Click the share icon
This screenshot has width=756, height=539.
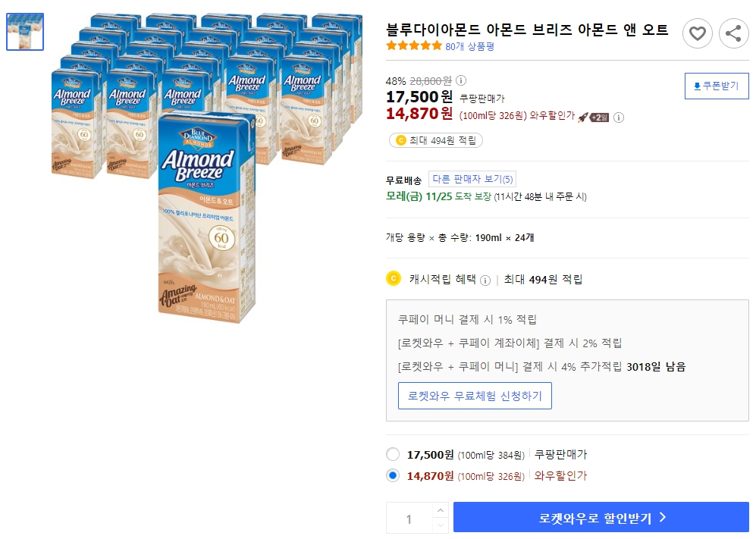pyautogui.click(x=733, y=33)
